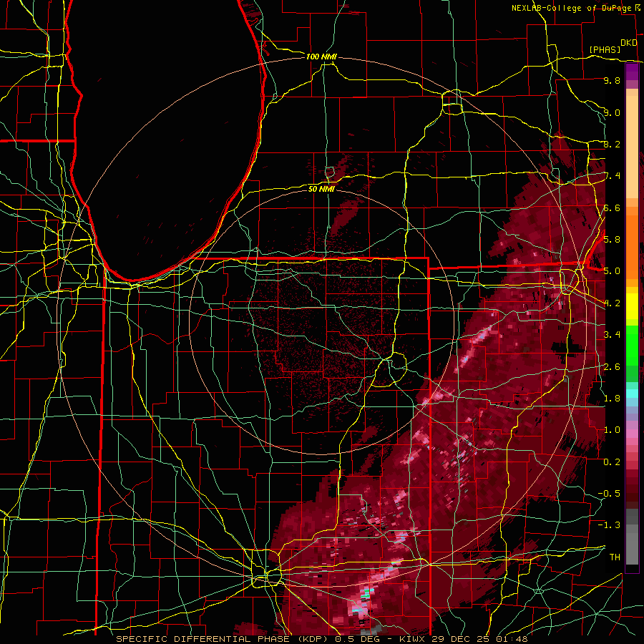Click the TH threshold label on the legend
The image size is (644, 644).
point(615,557)
